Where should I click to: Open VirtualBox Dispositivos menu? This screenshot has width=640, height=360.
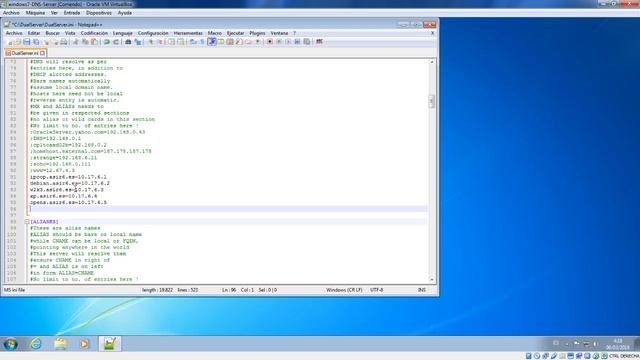pos(99,13)
